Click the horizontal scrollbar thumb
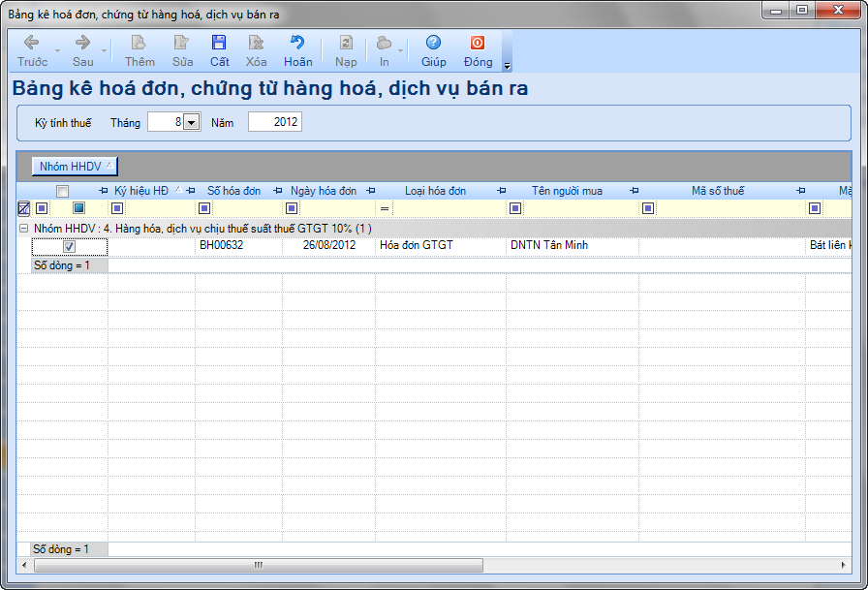868x590 pixels. 259,565
